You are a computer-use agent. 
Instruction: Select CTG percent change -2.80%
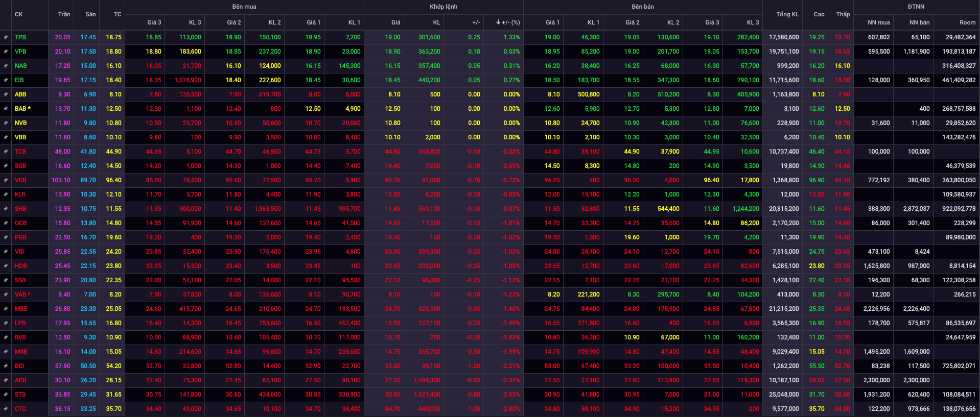point(510,409)
